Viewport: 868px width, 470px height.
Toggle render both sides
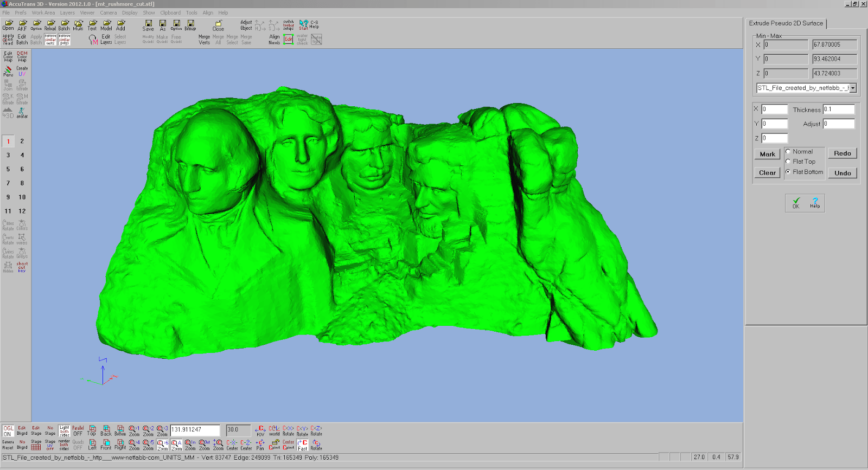(65, 445)
